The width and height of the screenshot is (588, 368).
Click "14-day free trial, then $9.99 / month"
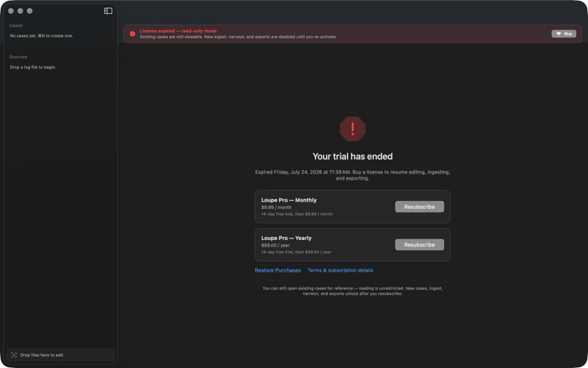click(297, 214)
